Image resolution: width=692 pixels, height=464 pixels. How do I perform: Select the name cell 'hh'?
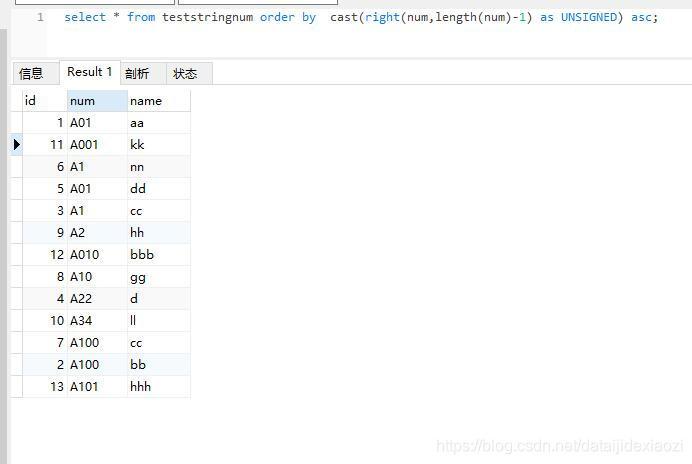pyautogui.click(x=159, y=232)
